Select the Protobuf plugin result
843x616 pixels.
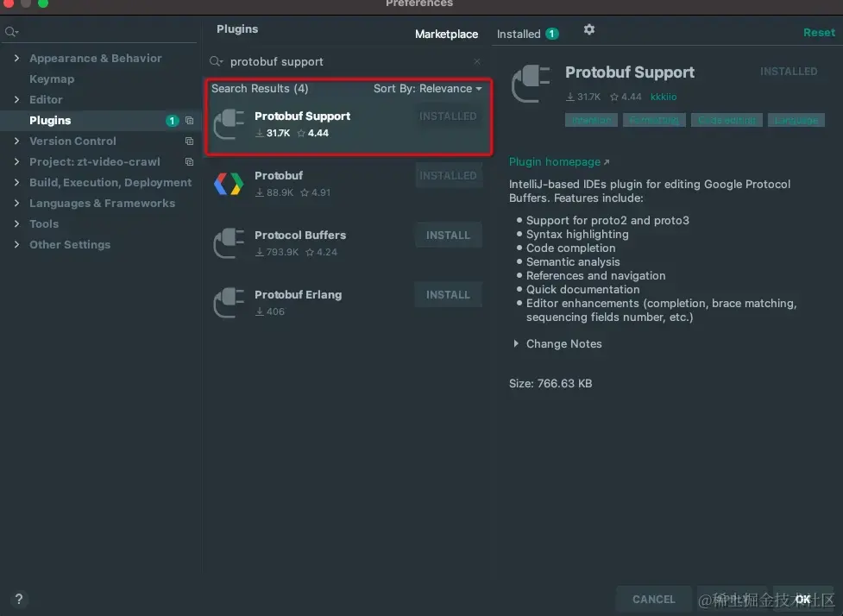pyautogui.click(x=348, y=184)
